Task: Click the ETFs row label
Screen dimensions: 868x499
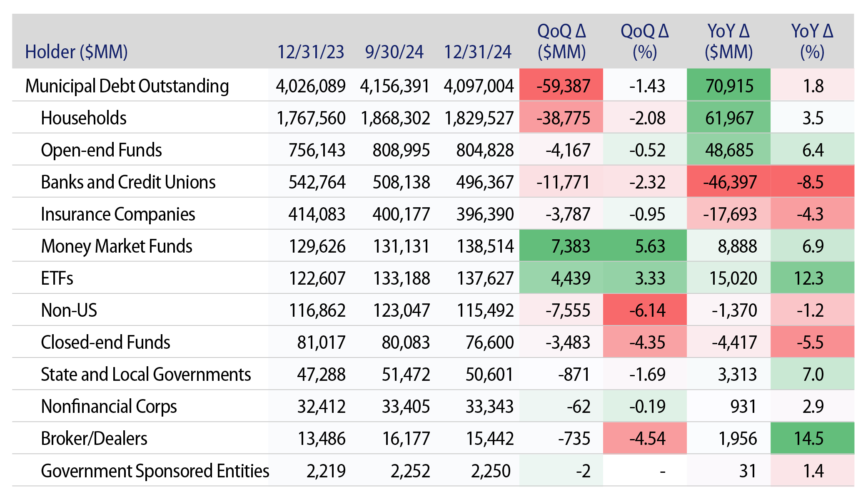Action: tap(57, 278)
